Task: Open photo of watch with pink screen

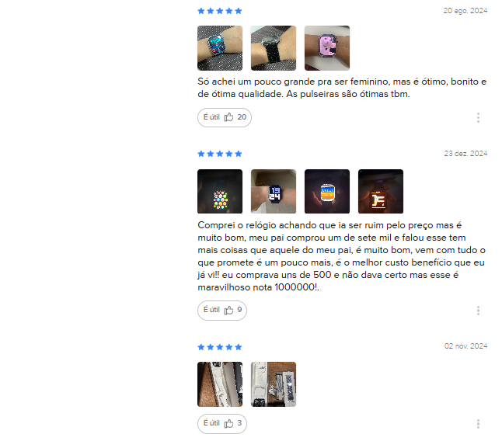Action: [327, 48]
